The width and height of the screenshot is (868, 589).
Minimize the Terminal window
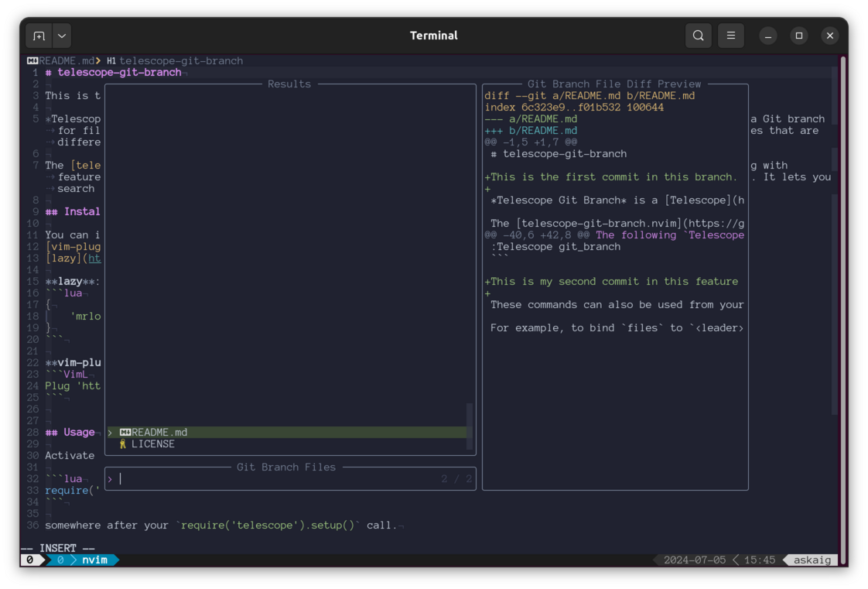[767, 36]
